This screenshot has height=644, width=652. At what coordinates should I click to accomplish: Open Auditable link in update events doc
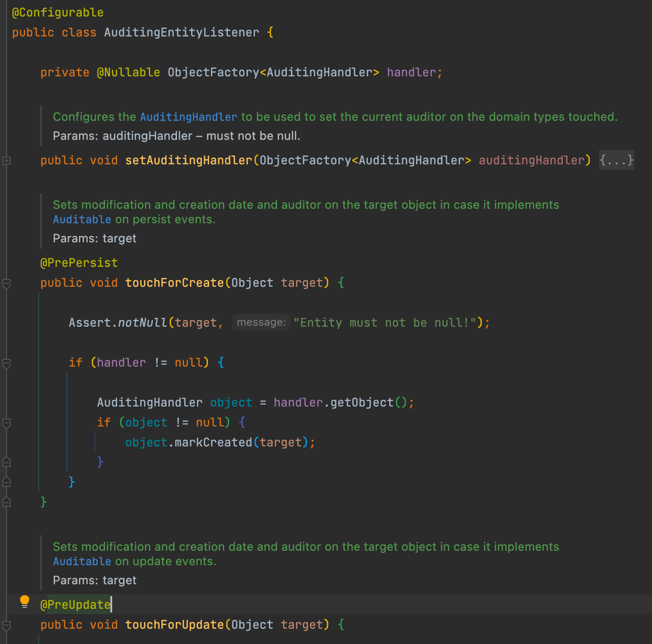pos(82,562)
